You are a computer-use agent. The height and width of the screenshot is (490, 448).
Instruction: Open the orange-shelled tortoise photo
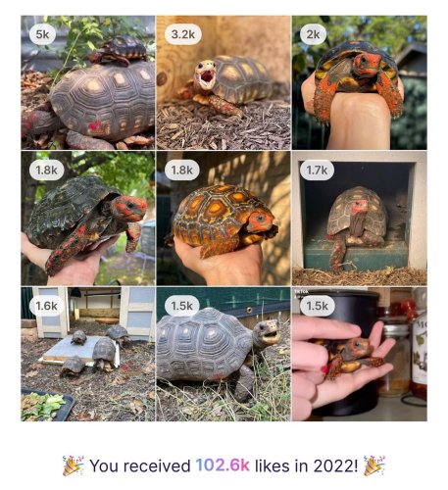click(x=224, y=219)
